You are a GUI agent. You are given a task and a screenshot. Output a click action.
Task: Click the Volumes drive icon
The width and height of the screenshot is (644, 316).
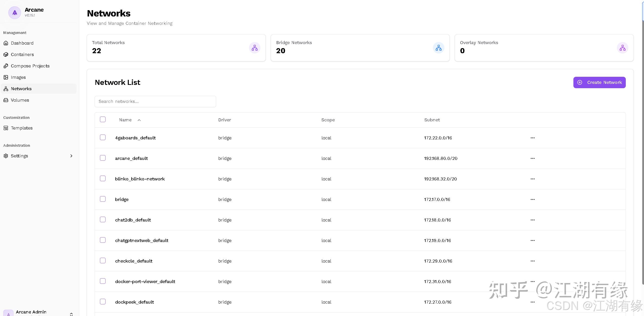point(6,100)
